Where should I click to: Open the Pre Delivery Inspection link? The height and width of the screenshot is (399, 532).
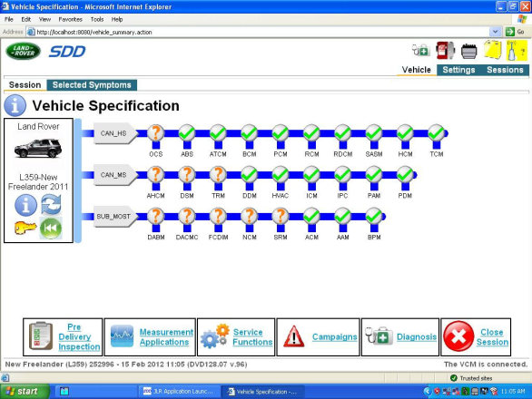point(79,337)
